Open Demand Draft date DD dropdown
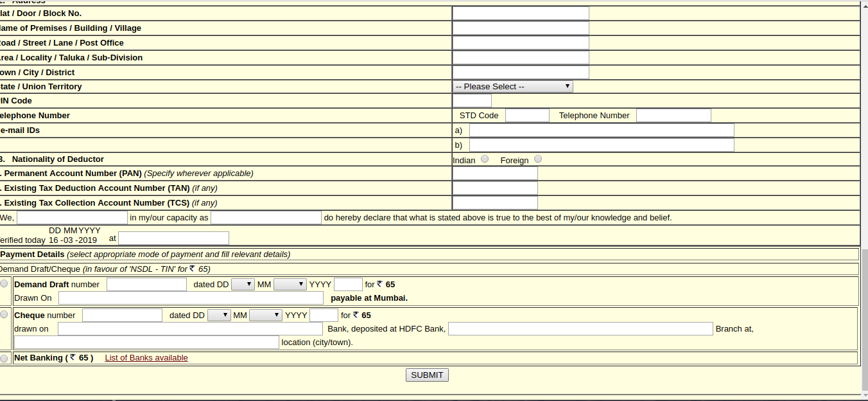This screenshot has width=868, height=401. pos(243,284)
